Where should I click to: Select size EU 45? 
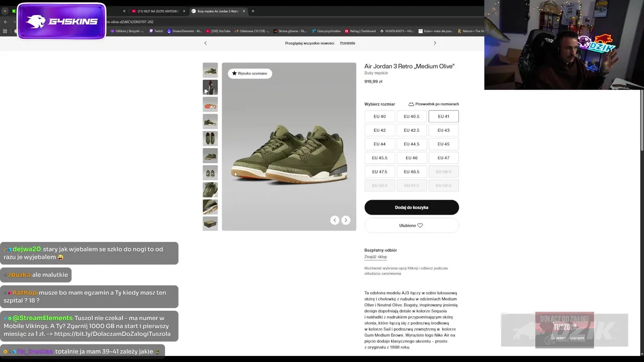(x=443, y=144)
